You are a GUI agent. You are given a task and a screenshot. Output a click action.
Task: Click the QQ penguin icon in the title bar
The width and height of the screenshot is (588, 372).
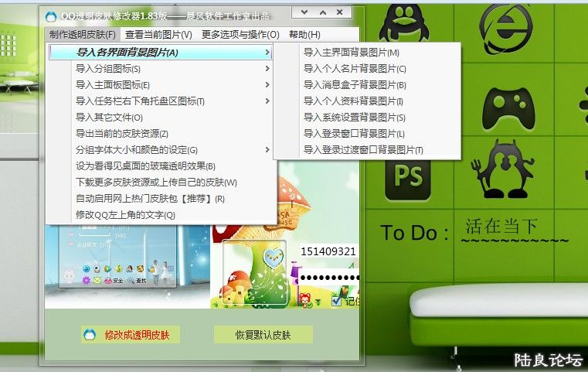click(51, 15)
